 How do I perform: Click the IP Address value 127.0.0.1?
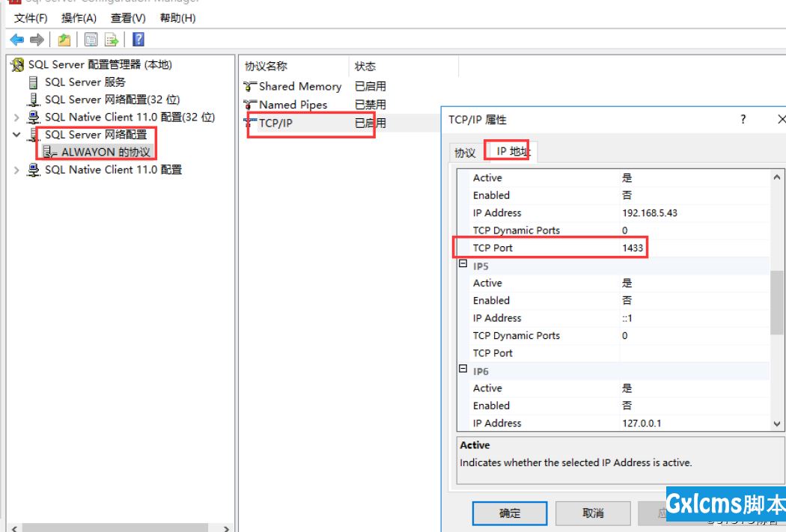(x=642, y=424)
